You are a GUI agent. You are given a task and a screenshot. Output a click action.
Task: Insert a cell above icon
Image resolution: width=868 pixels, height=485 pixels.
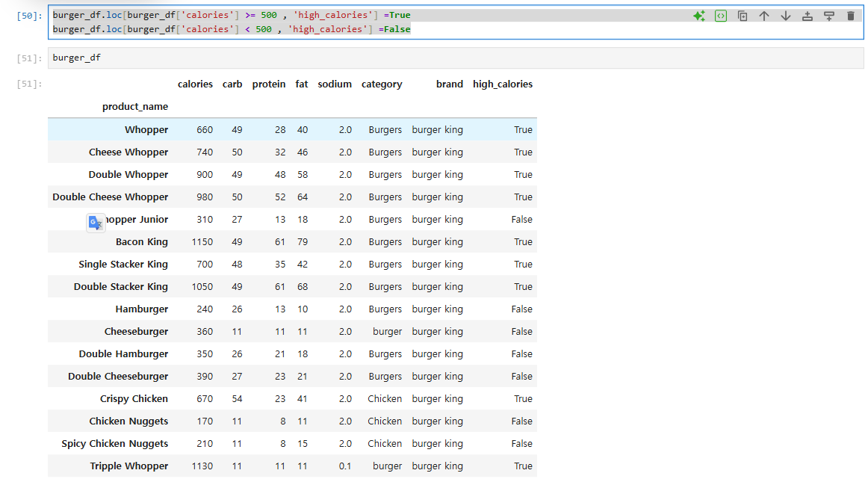pos(807,16)
